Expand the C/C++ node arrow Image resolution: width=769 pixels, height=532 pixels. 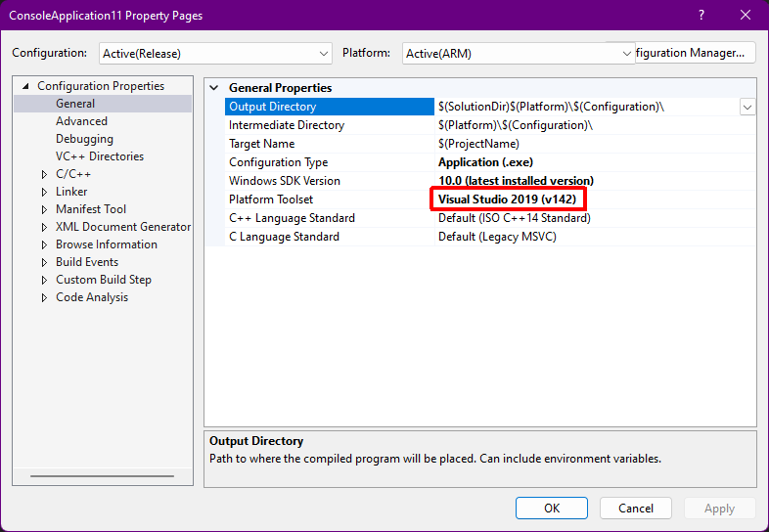(45, 174)
